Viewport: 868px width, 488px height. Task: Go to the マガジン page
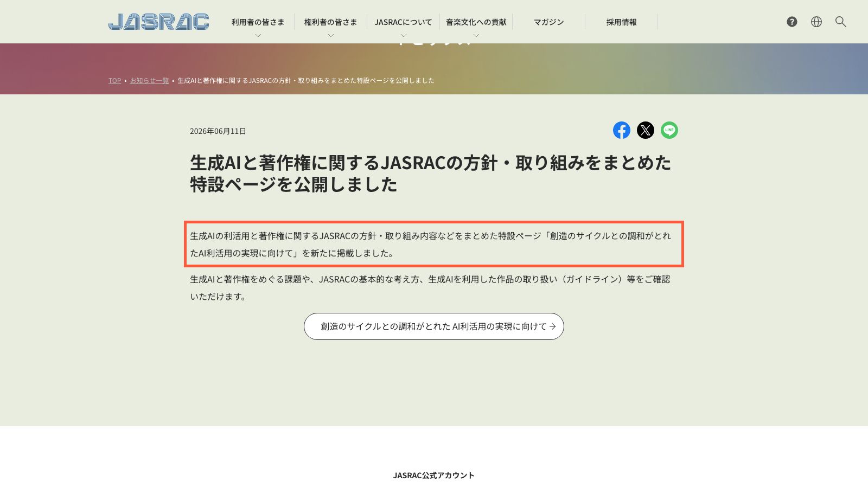(x=549, y=22)
